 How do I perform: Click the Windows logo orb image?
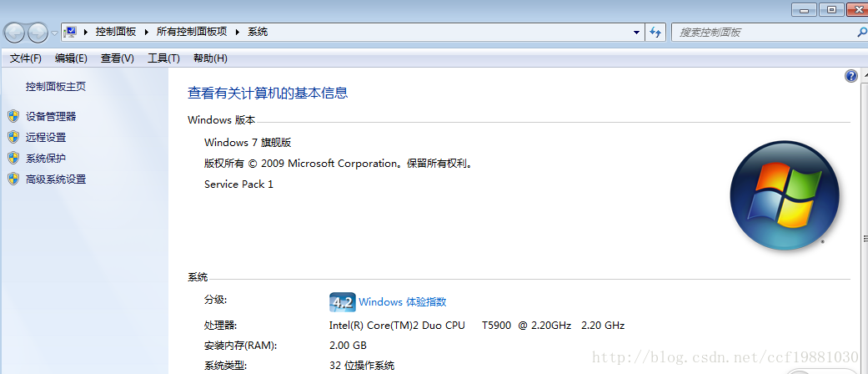pyautogui.click(x=785, y=195)
